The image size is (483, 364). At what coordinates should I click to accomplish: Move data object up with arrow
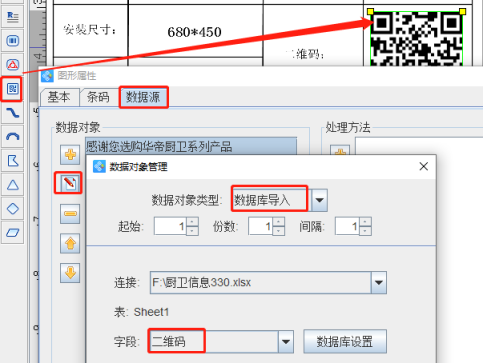(x=70, y=243)
